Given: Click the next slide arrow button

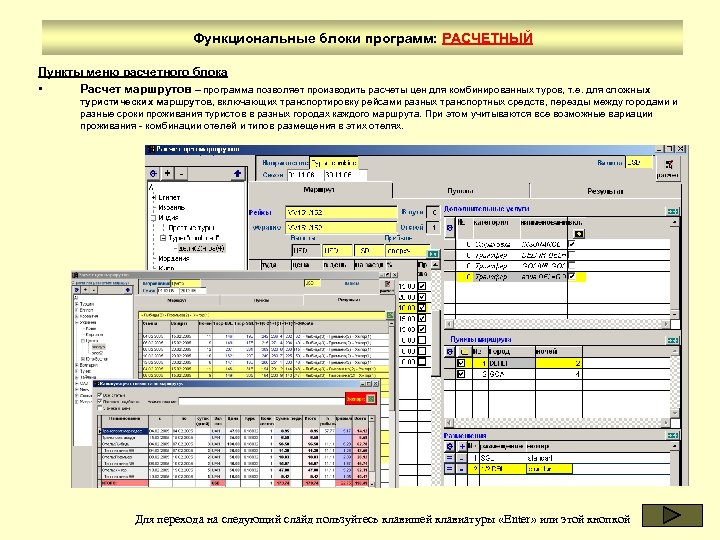Looking at the screenshot, I should coord(672,515).
